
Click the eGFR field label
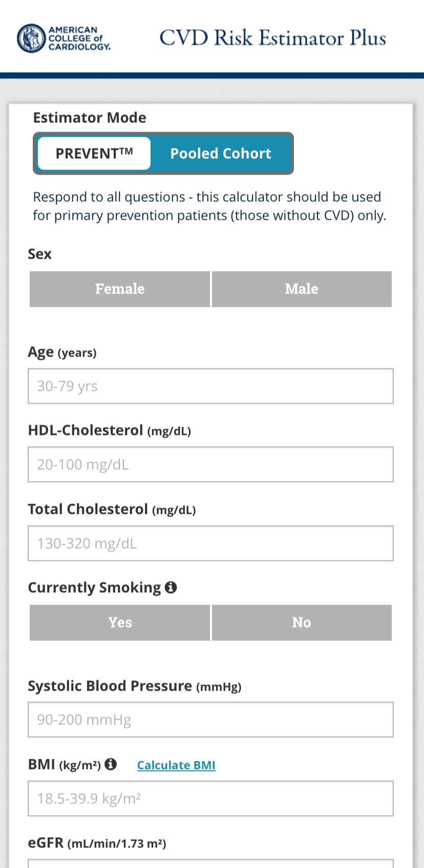click(97, 843)
